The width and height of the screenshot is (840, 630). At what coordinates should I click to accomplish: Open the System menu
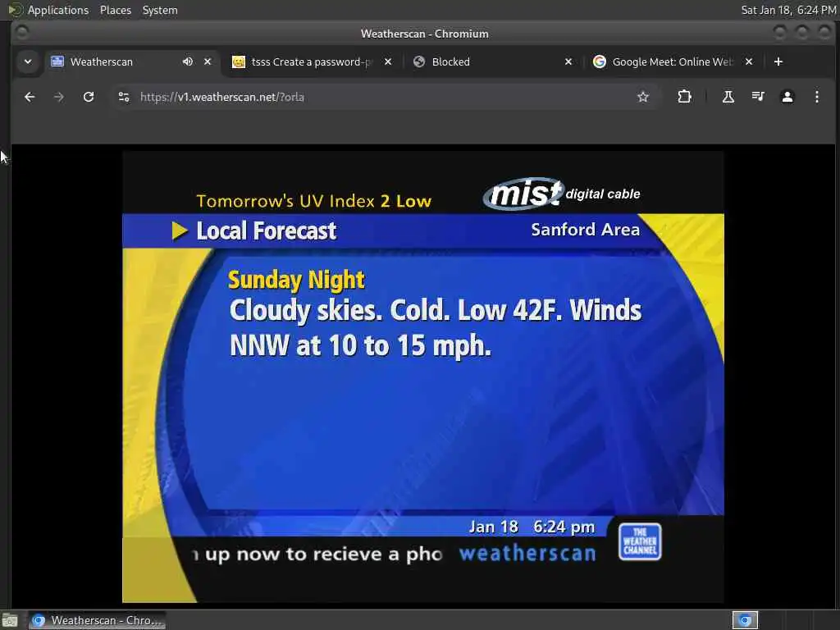tap(160, 10)
